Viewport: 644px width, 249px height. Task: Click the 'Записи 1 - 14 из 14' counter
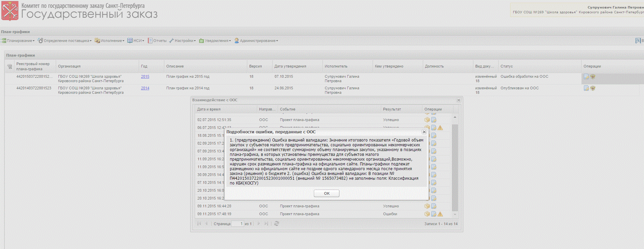(x=441, y=224)
